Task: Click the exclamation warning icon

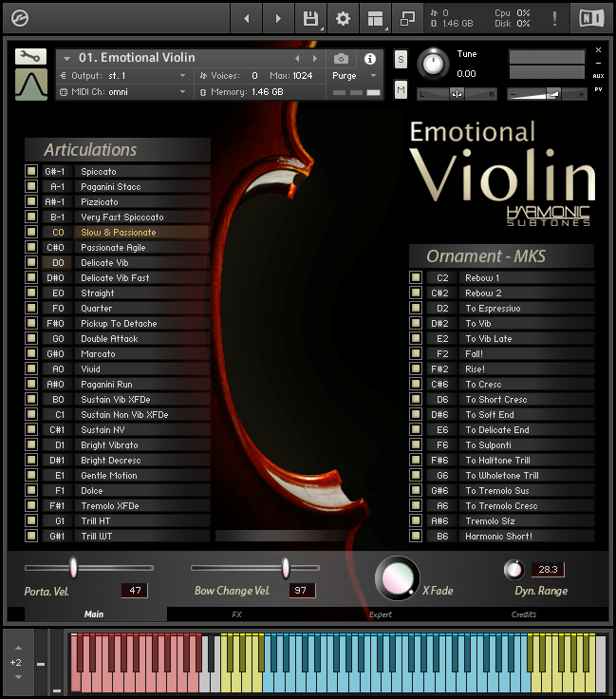Action: (554, 18)
